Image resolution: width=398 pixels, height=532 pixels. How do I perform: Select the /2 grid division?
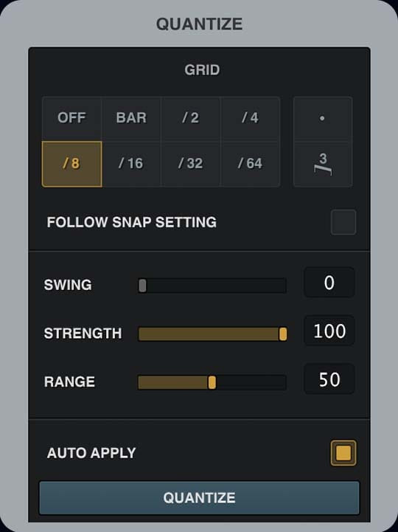pyautogui.click(x=191, y=118)
